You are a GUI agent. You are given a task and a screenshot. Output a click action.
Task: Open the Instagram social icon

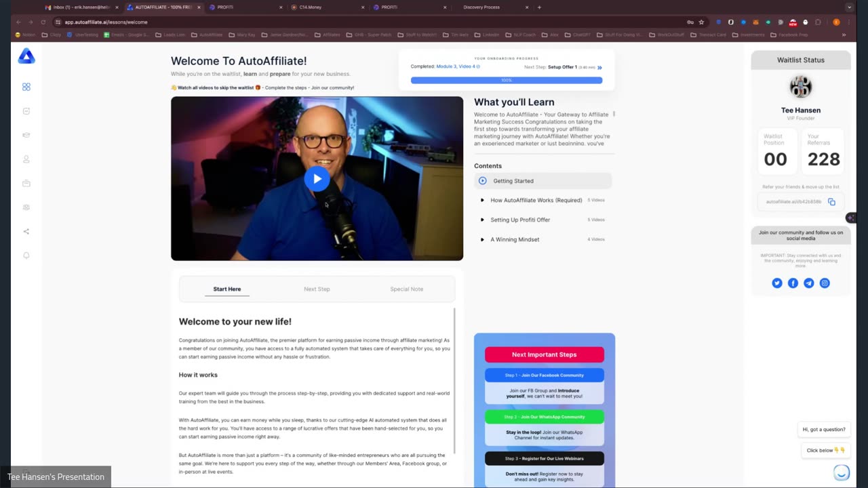tap(825, 283)
